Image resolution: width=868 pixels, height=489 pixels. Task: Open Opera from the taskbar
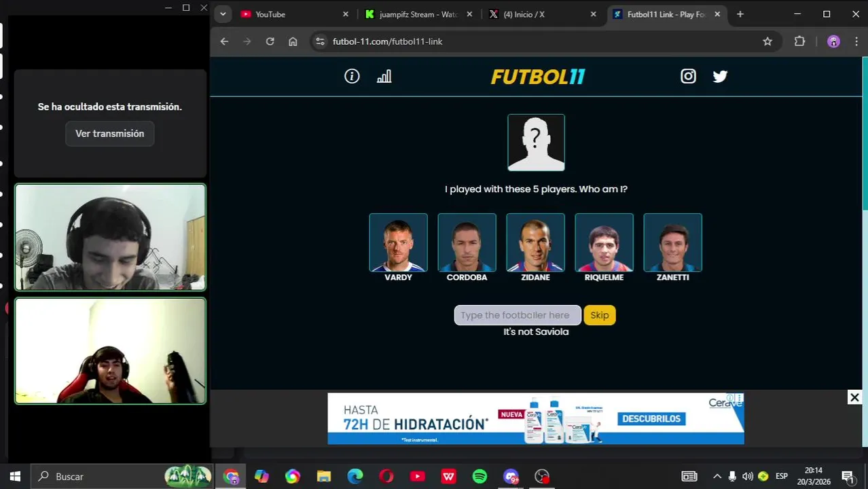(386, 477)
